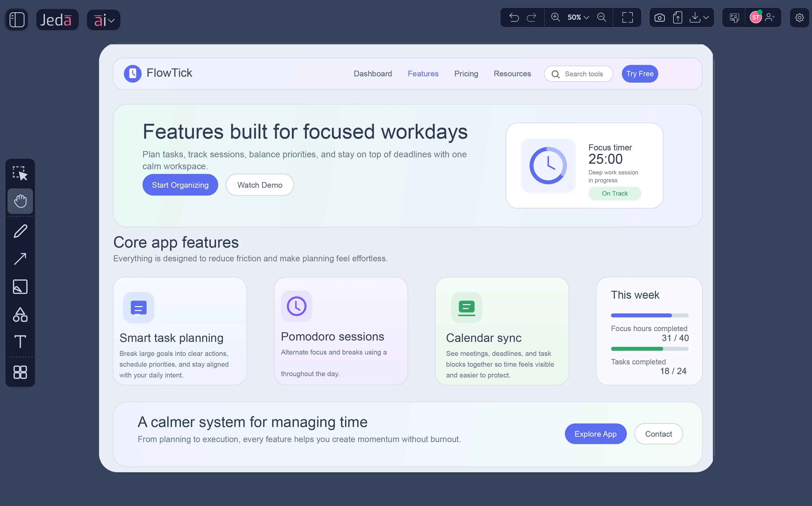Expand the ai options dropdown

(111, 20)
